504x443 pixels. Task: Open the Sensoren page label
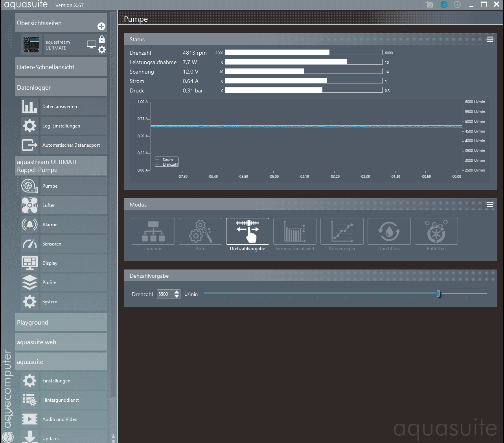pyautogui.click(x=52, y=244)
